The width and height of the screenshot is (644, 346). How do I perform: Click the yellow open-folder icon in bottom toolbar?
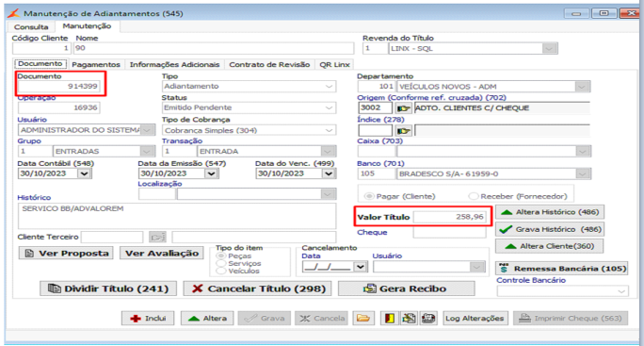click(x=363, y=318)
